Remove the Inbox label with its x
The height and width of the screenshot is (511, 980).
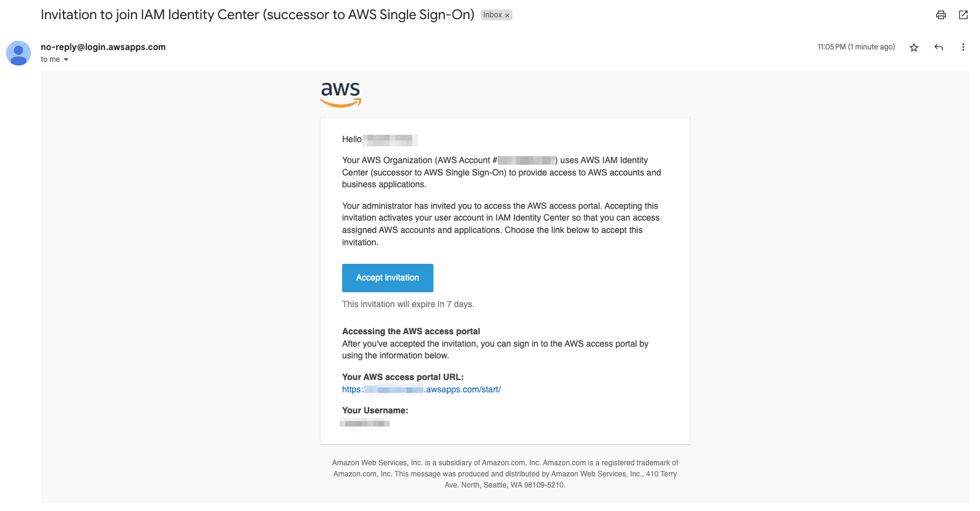507,15
